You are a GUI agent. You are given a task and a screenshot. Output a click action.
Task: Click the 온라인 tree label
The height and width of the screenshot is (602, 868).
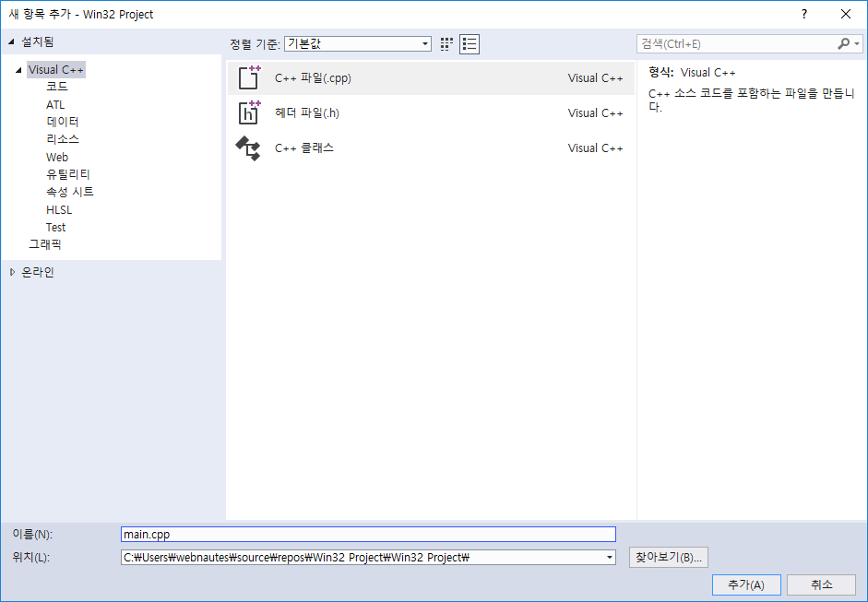(38, 272)
